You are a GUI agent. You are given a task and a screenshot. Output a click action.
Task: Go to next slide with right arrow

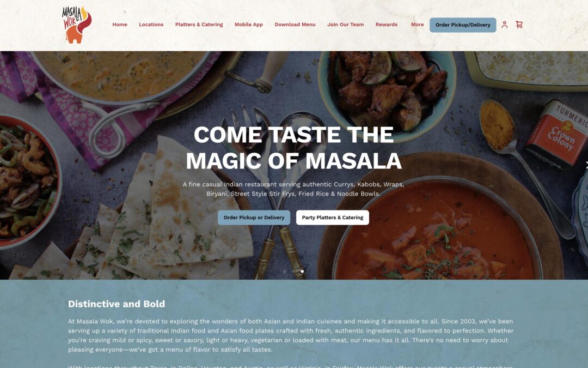coord(586,165)
